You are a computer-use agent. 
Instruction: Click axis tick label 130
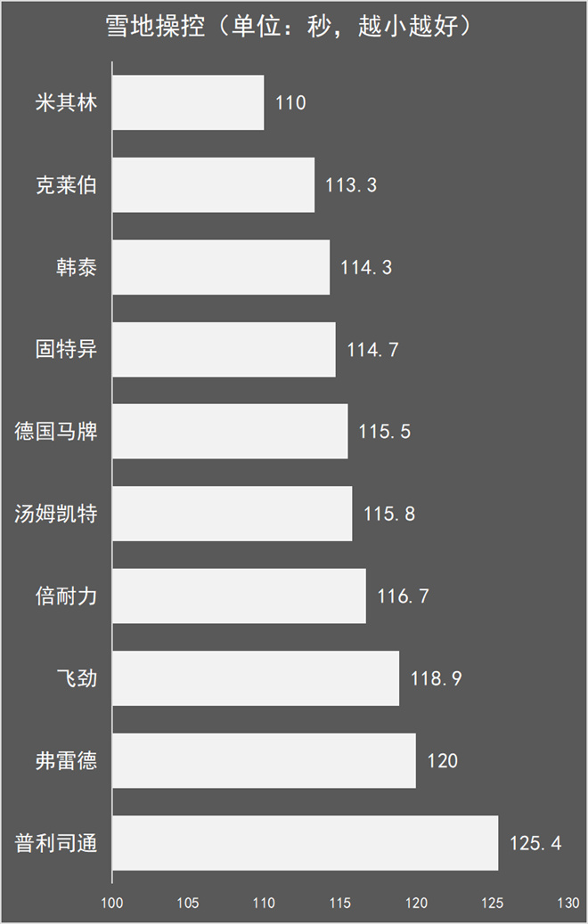(568, 903)
